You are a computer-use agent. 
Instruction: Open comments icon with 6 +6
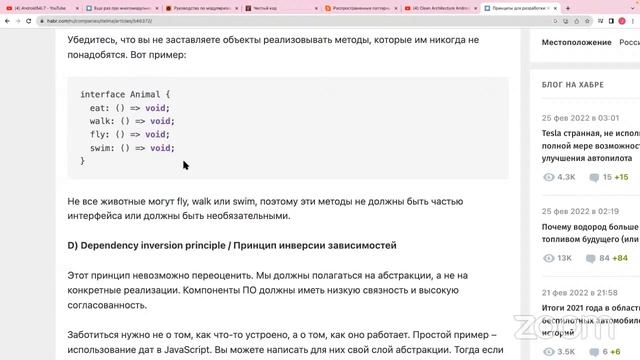click(594, 352)
